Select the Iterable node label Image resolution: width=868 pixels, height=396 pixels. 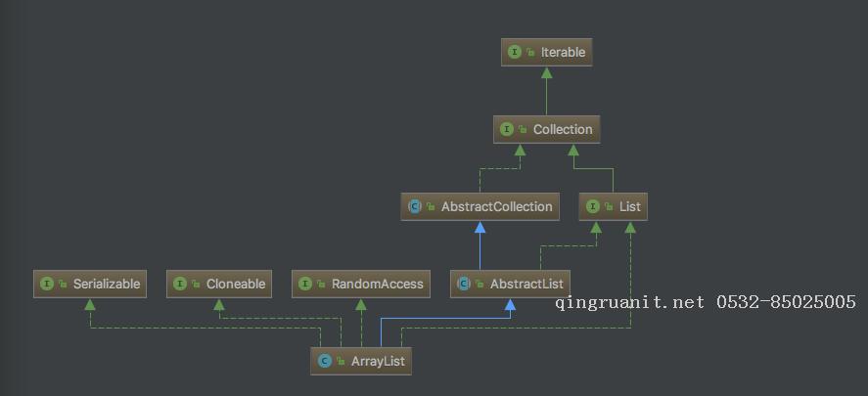tap(563, 52)
